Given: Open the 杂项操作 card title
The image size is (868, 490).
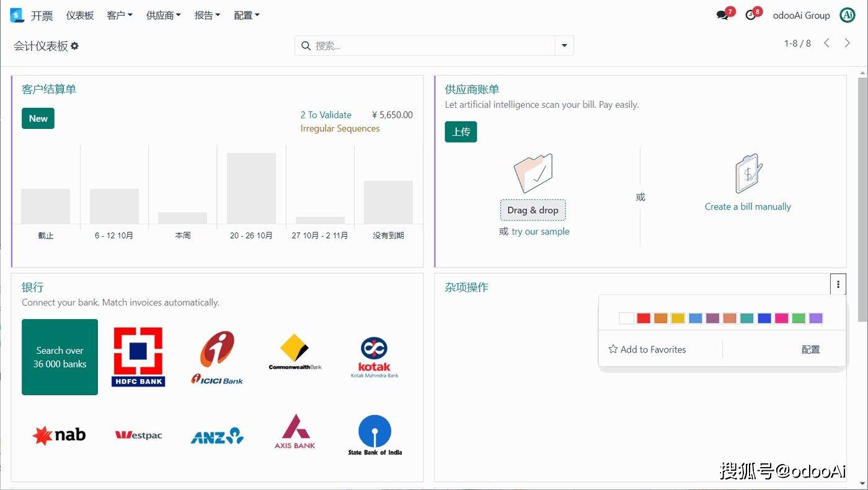Looking at the screenshot, I should (466, 287).
